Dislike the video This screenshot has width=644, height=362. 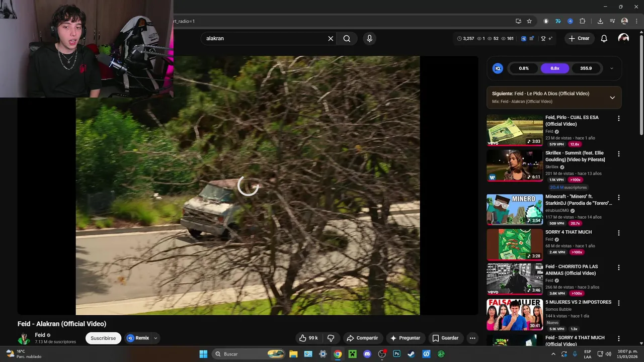(x=331, y=338)
